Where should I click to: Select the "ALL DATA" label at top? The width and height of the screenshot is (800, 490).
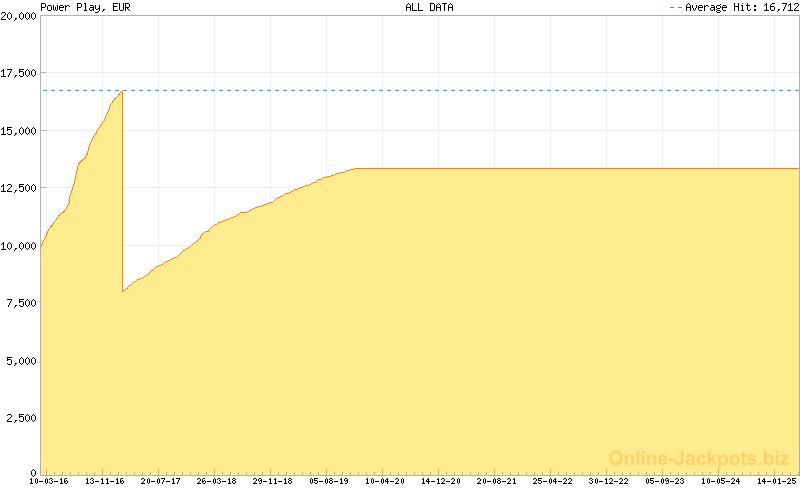(429, 7)
